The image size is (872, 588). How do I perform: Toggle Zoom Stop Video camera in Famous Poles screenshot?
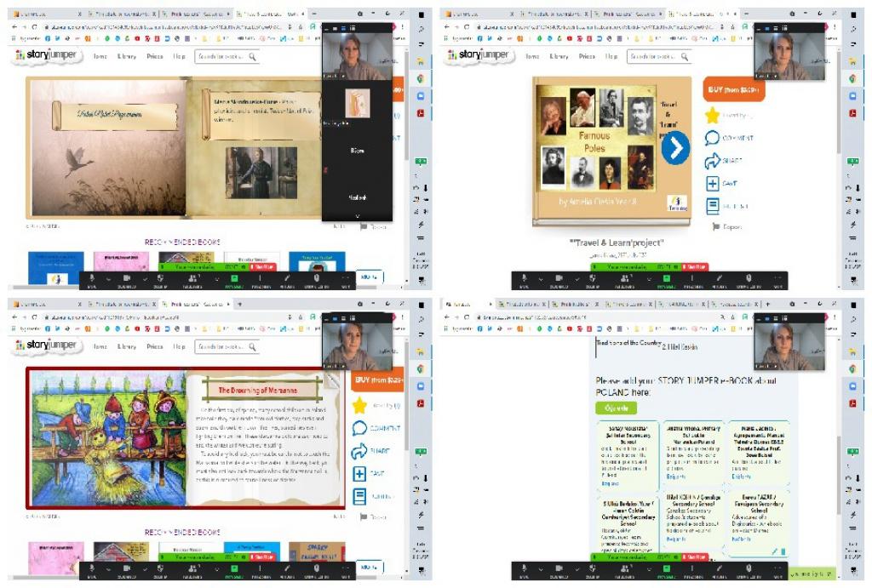(559, 278)
